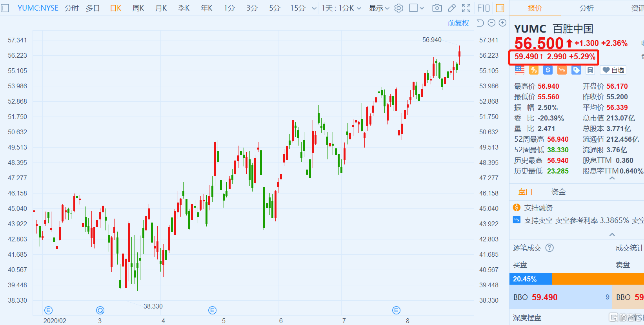
Task: Toggle 自选 favorite heart button
Action: (x=613, y=70)
